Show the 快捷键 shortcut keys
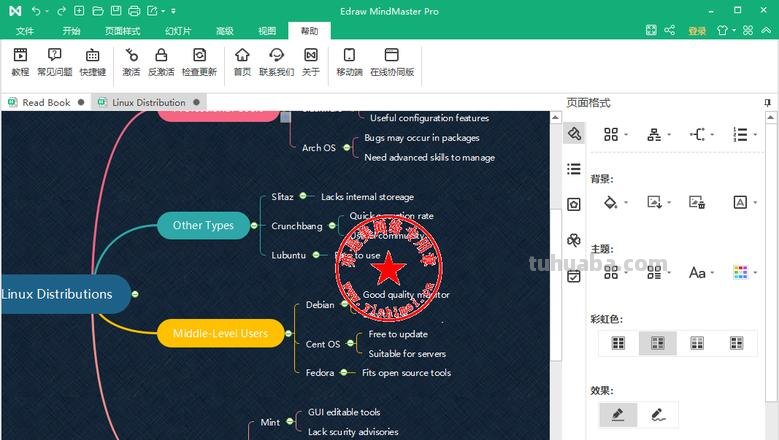The width and height of the screenshot is (779, 440). [93, 62]
